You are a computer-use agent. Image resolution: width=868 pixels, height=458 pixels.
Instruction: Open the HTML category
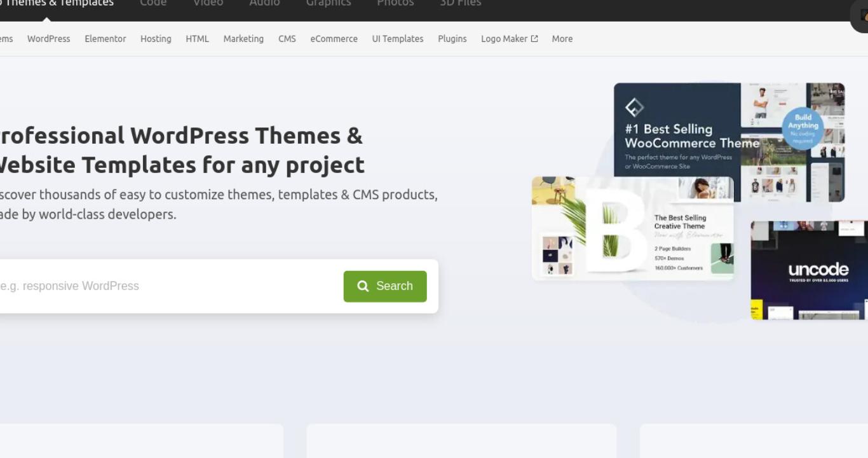(x=197, y=39)
